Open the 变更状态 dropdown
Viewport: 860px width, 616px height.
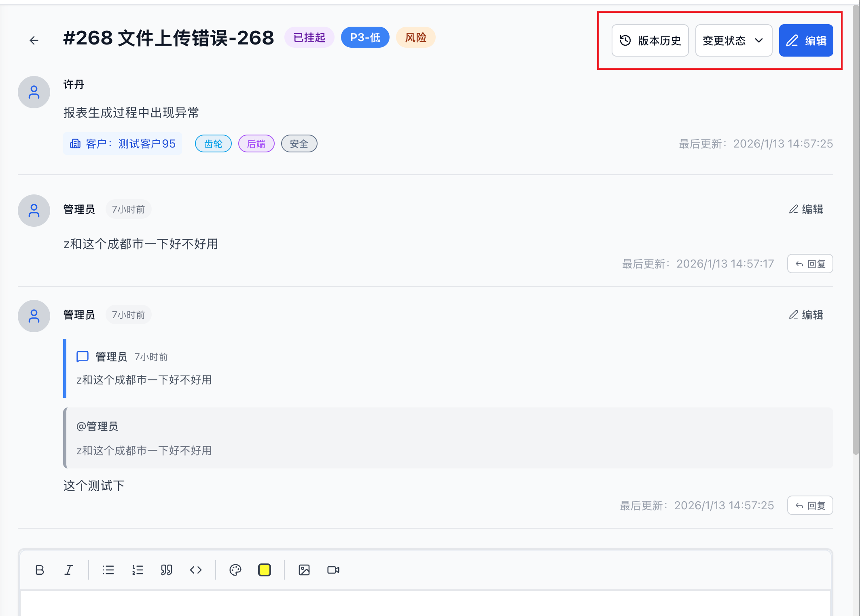733,40
